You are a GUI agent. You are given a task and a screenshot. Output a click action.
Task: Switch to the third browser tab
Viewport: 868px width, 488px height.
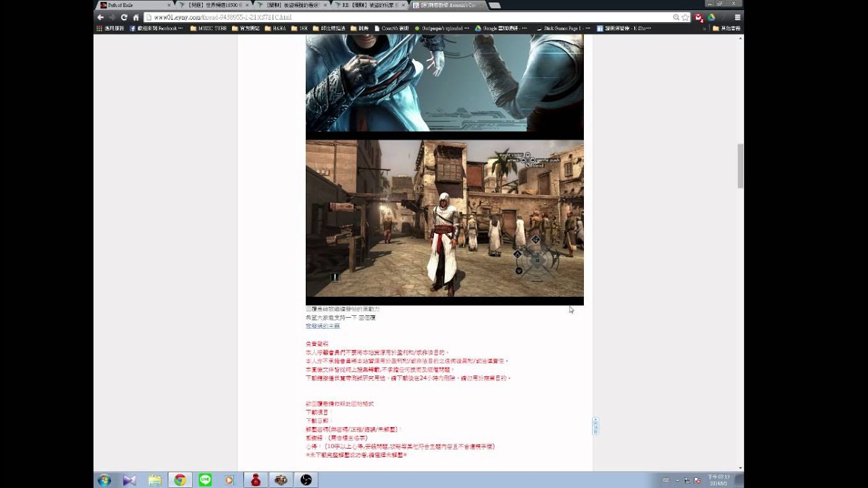click(292, 5)
